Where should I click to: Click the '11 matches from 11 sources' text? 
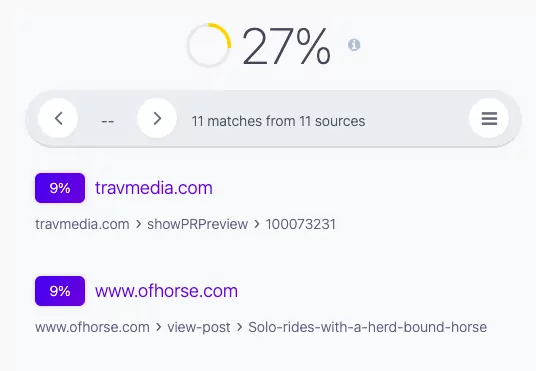click(x=278, y=121)
